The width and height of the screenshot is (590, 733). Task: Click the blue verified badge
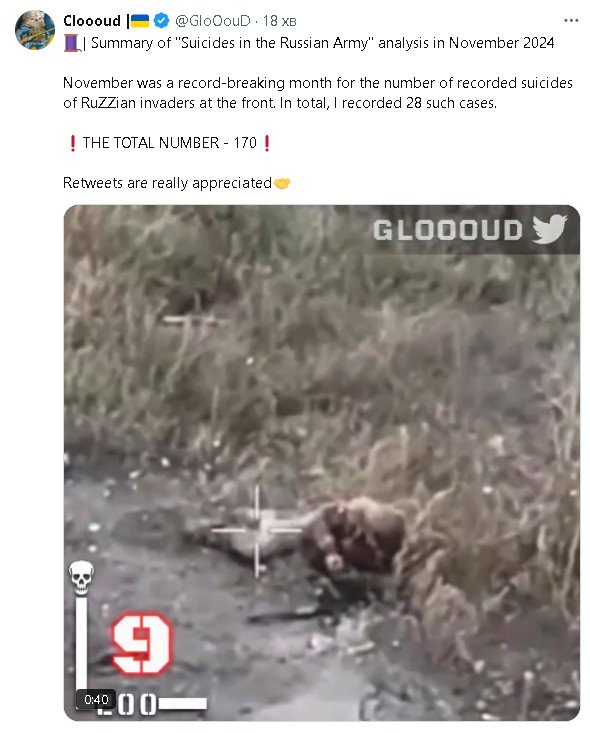161,21
